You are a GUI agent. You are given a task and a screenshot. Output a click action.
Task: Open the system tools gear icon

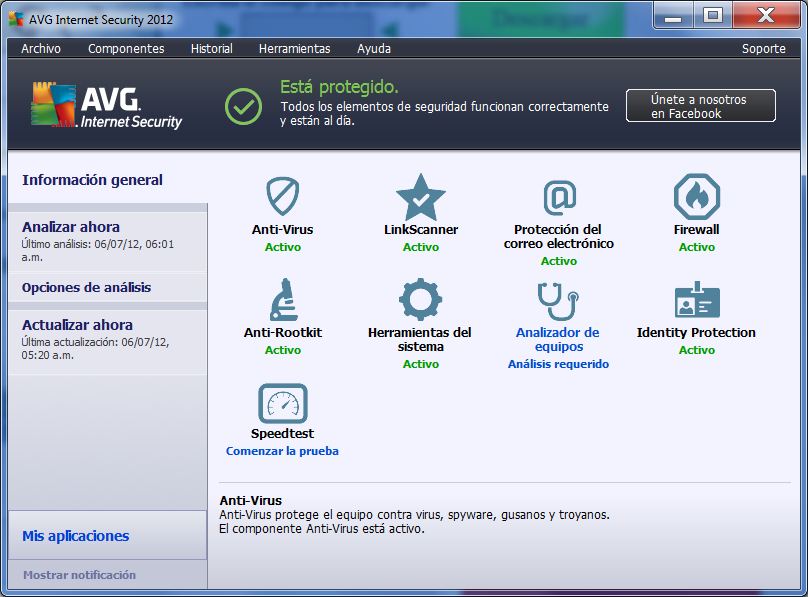(420, 300)
